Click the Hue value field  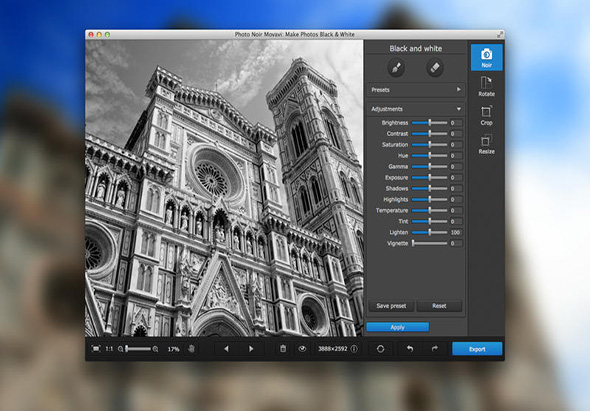click(456, 155)
